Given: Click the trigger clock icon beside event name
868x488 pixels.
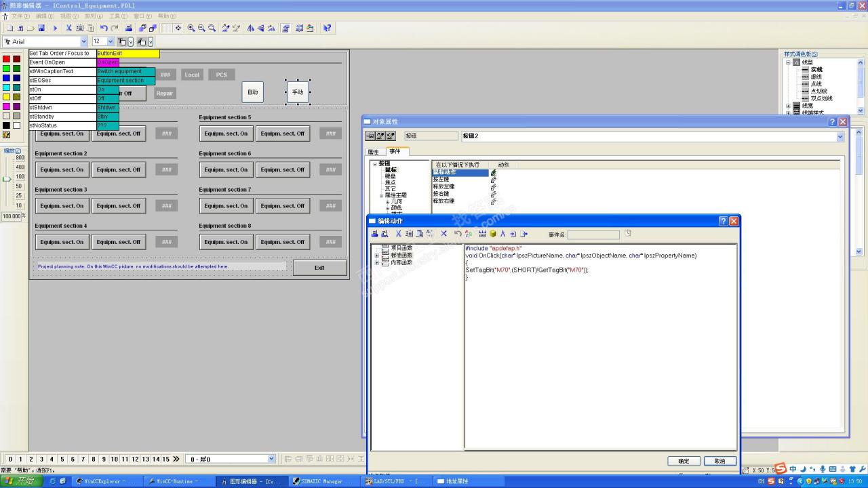Looking at the screenshot, I should tap(628, 234).
